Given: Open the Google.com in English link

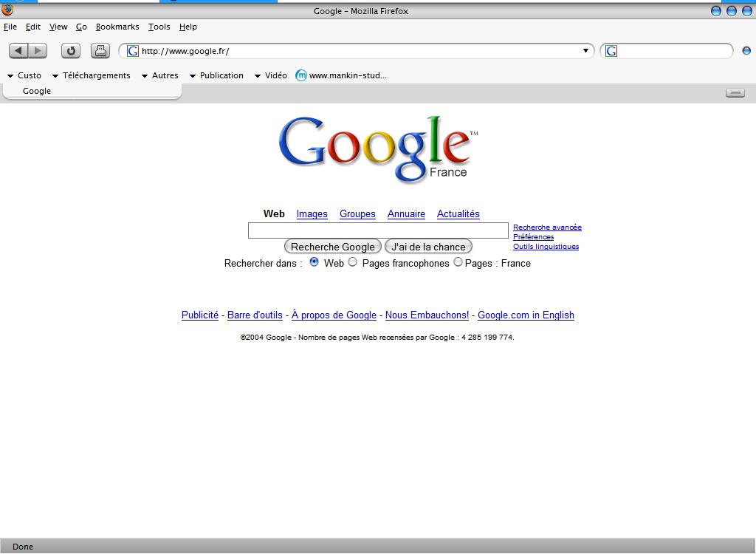Looking at the screenshot, I should [x=526, y=315].
